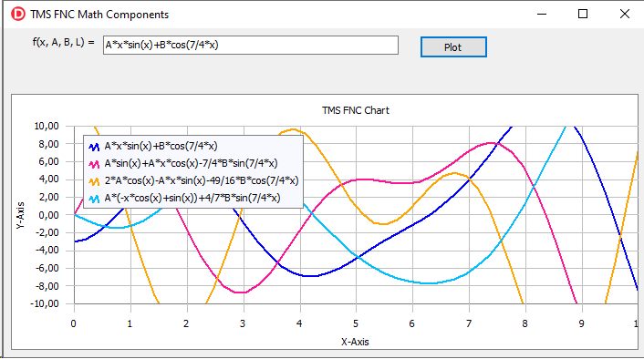The width and height of the screenshot is (644, 359).
Task: Click the Y-Axis label beside the chart
Action: click(x=21, y=215)
